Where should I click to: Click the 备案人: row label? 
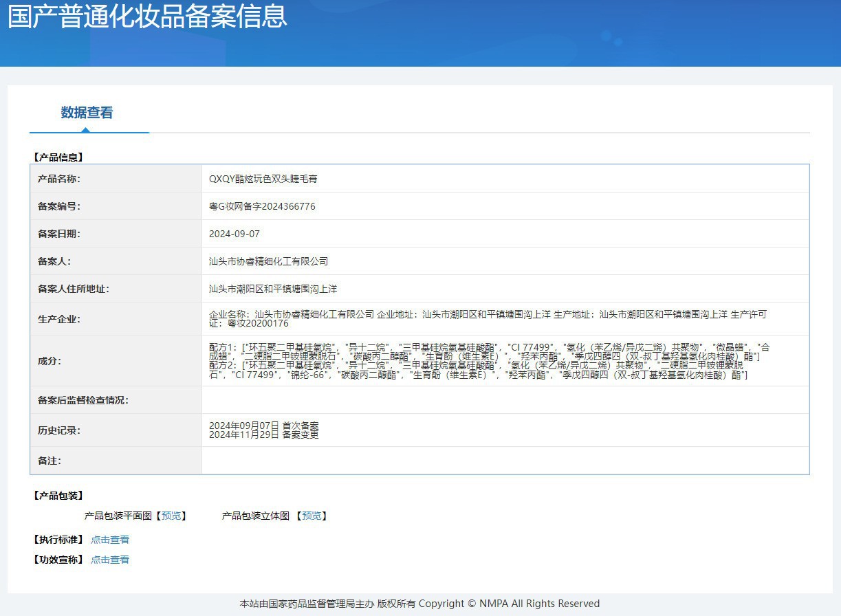click(54, 261)
